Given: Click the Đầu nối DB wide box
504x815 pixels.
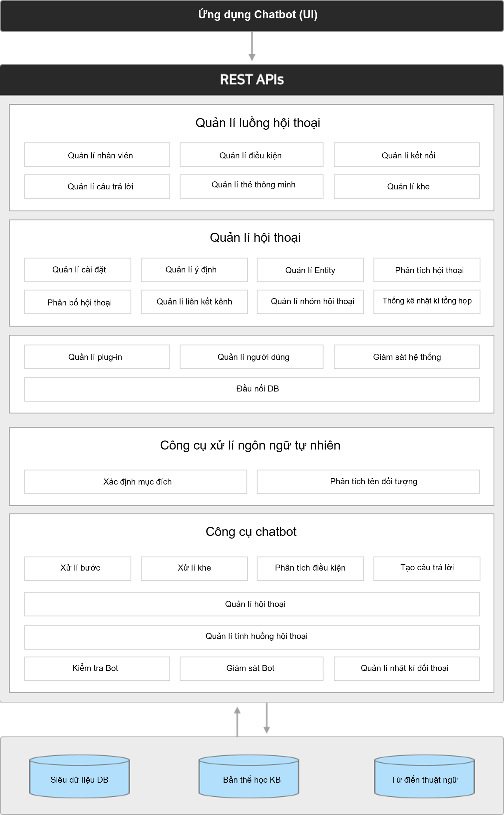Looking at the screenshot, I should [252, 389].
